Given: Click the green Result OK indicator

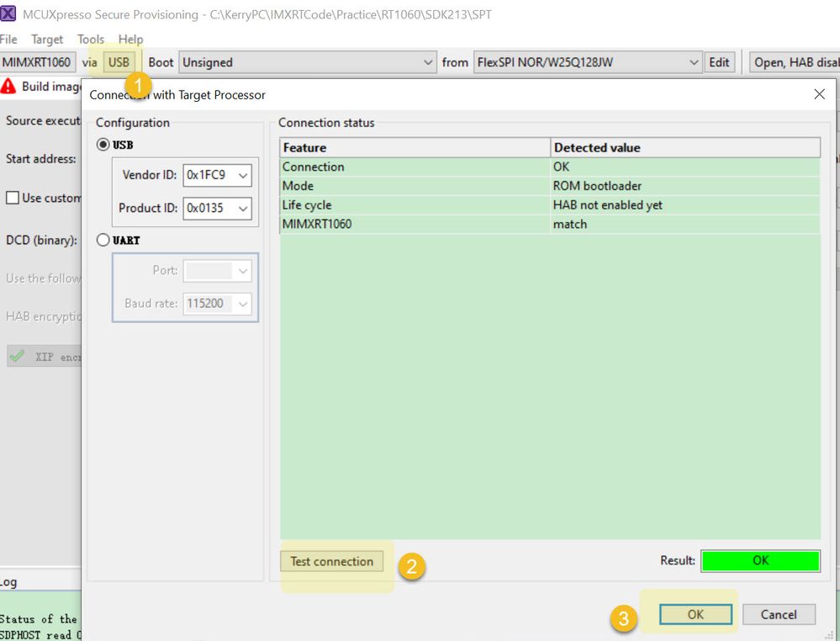Looking at the screenshot, I should tap(760, 560).
